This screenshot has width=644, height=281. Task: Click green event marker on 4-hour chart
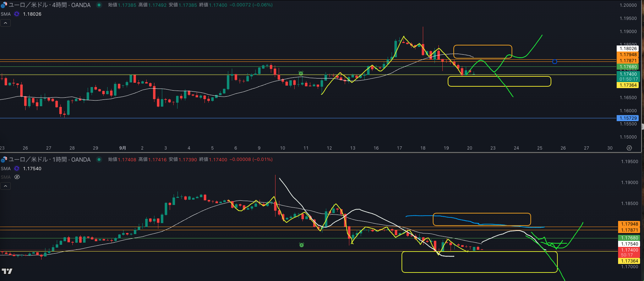[x=301, y=73]
